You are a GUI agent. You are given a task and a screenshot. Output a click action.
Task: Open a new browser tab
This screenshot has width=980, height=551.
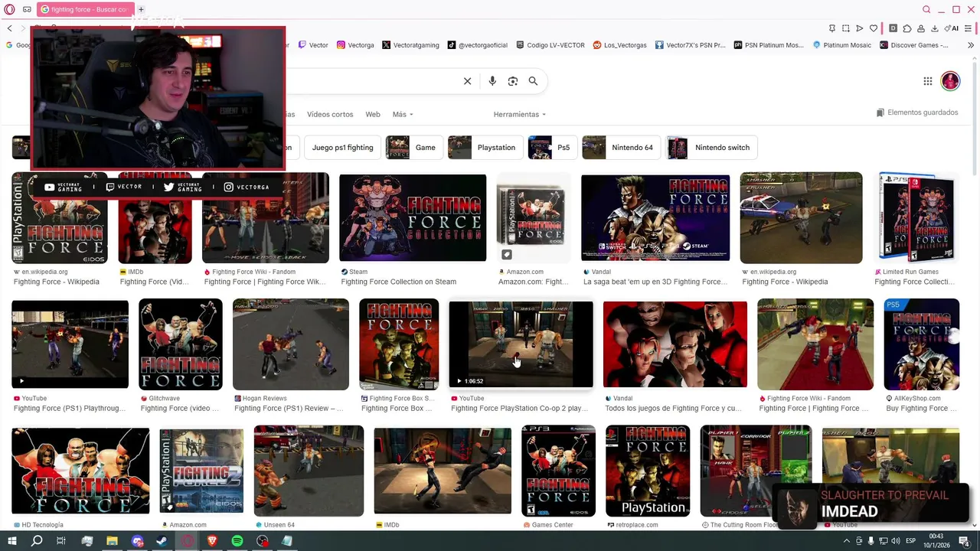[141, 9]
